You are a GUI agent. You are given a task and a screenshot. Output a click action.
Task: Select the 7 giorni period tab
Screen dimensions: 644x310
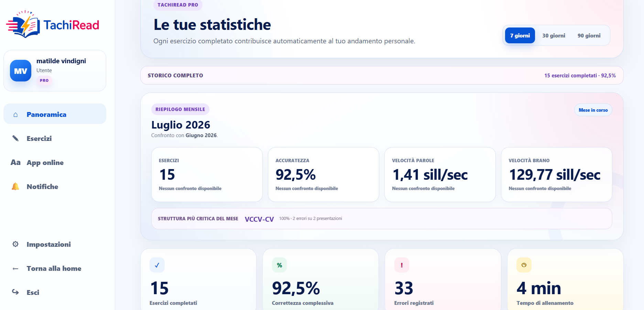pyautogui.click(x=520, y=35)
